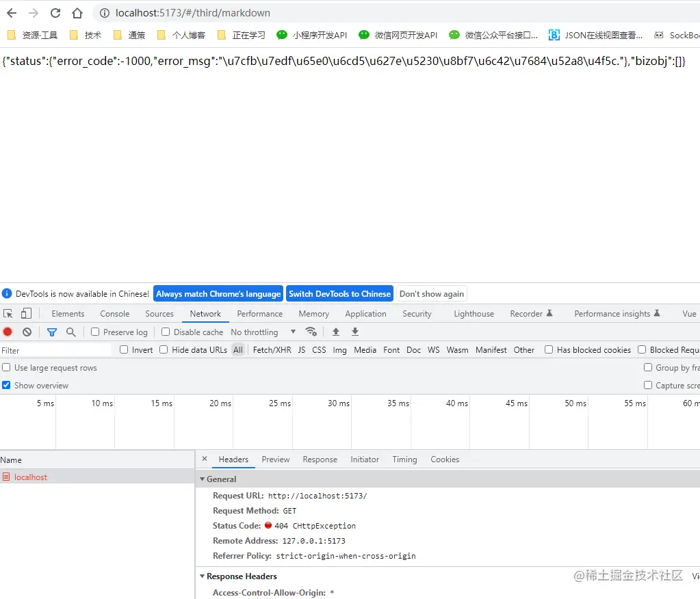Toggle the device toolbar icon
This screenshot has height=599, width=700.
26,314
